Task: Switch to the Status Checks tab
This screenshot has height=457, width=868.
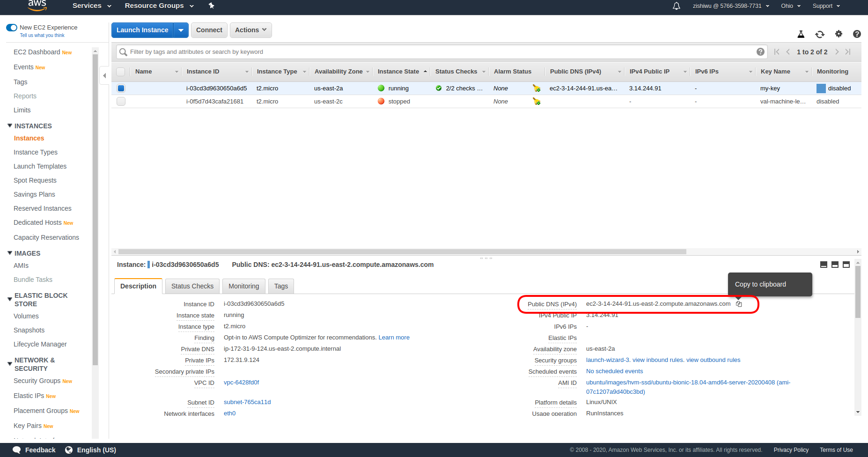Action: [192, 286]
